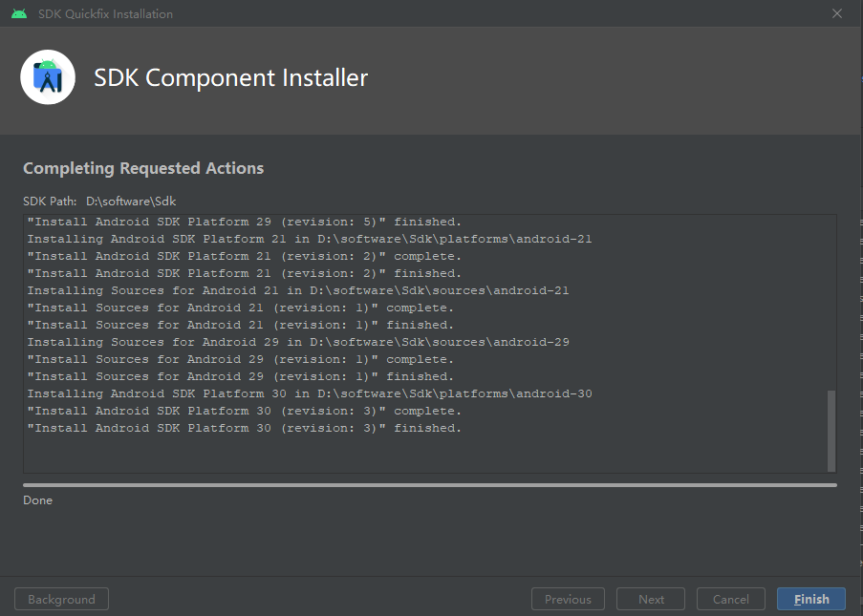Click 'SDK Quickfix Installation' window title
863x616 pixels.
click(105, 13)
